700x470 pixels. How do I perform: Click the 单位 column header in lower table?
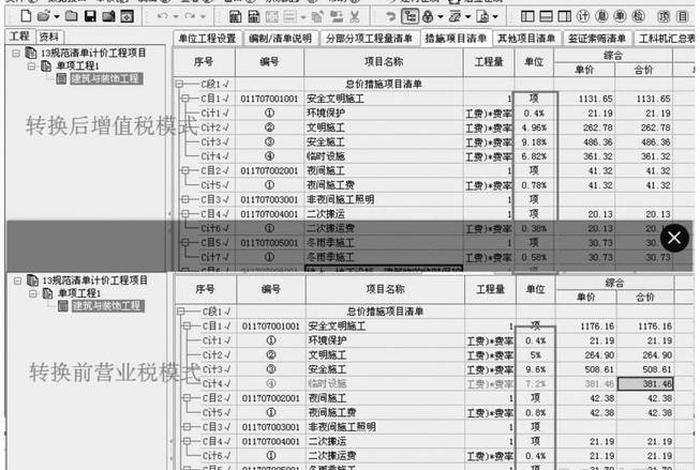tap(535, 289)
